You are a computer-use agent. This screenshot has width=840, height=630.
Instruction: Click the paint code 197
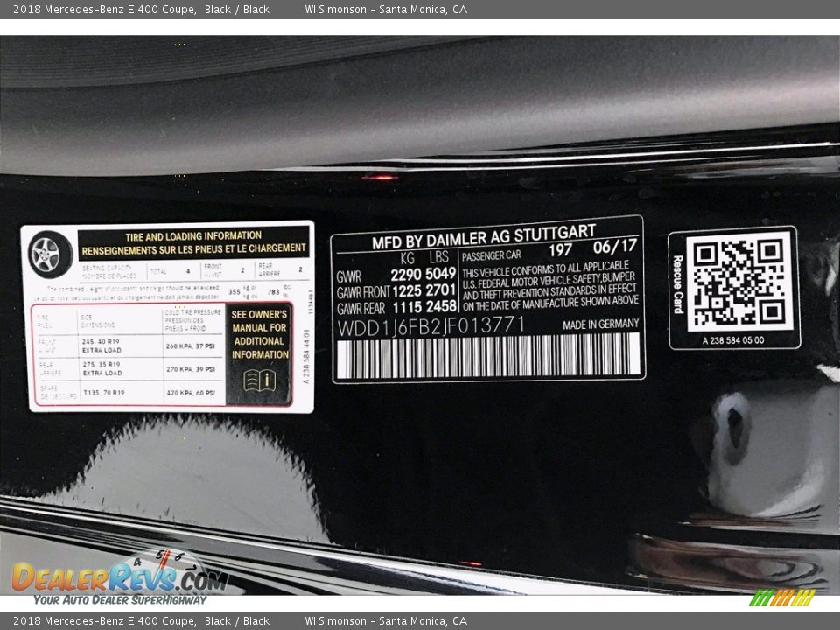click(560, 249)
